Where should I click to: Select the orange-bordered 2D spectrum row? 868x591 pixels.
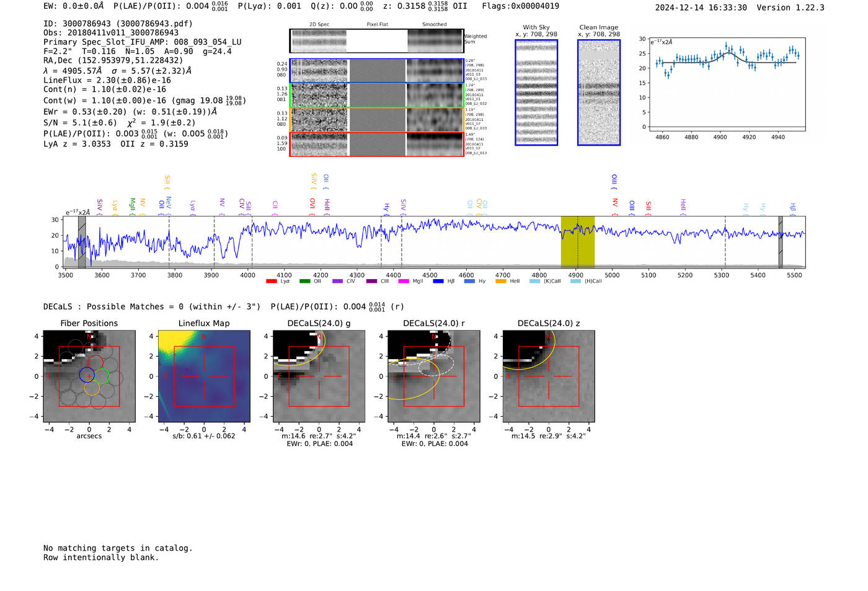coord(376,120)
